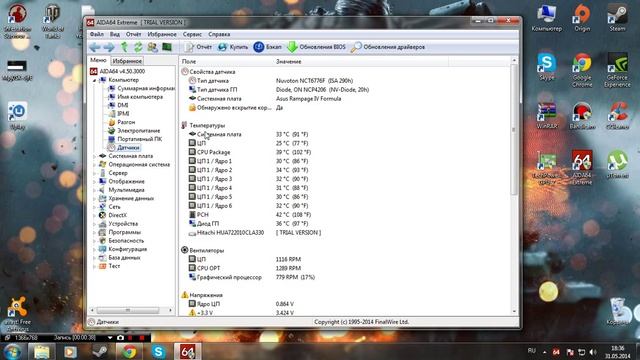
Task: Open the Сервис menu
Action: (192, 34)
